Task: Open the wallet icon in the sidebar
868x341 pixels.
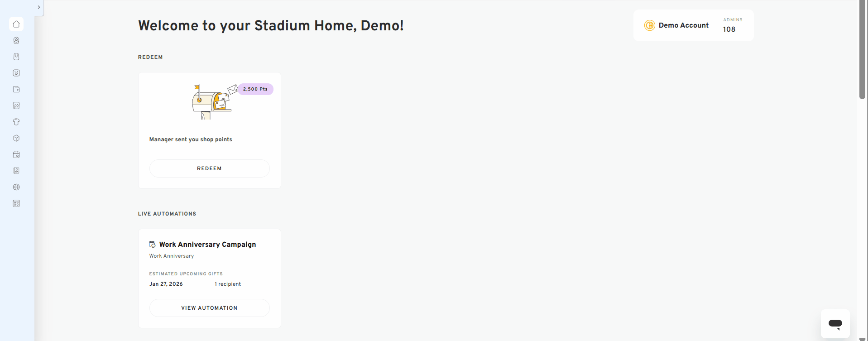Action: tap(16, 89)
